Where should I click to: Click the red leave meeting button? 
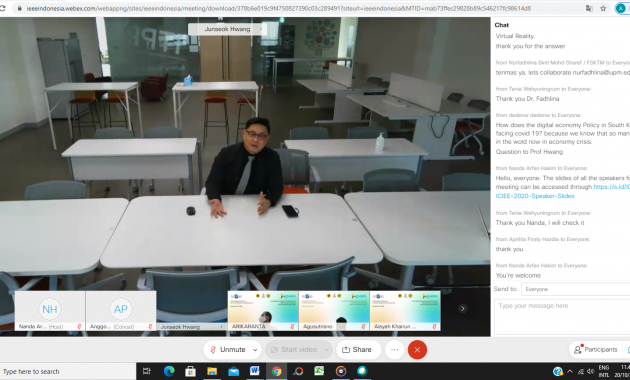point(417,349)
